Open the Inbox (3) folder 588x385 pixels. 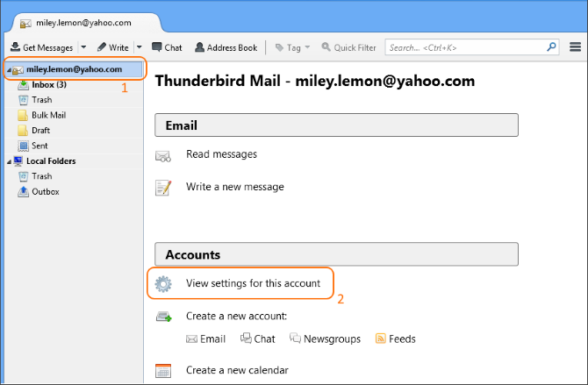pos(49,85)
